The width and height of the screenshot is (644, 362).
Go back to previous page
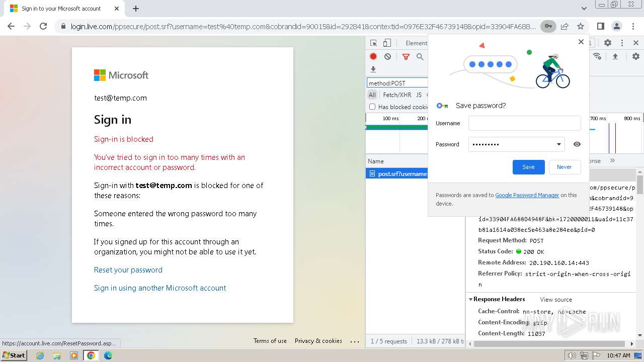point(11,26)
